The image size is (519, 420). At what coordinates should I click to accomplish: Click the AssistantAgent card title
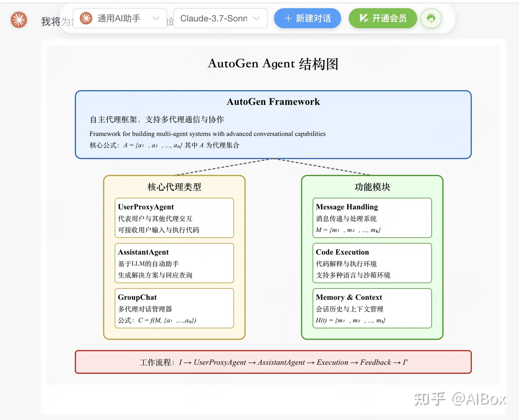tap(143, 253)
